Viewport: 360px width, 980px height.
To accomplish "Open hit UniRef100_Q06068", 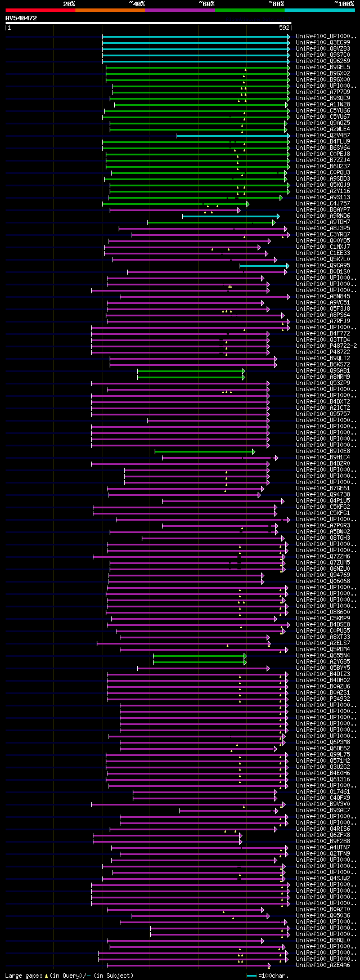I will [x=323, y=581].
